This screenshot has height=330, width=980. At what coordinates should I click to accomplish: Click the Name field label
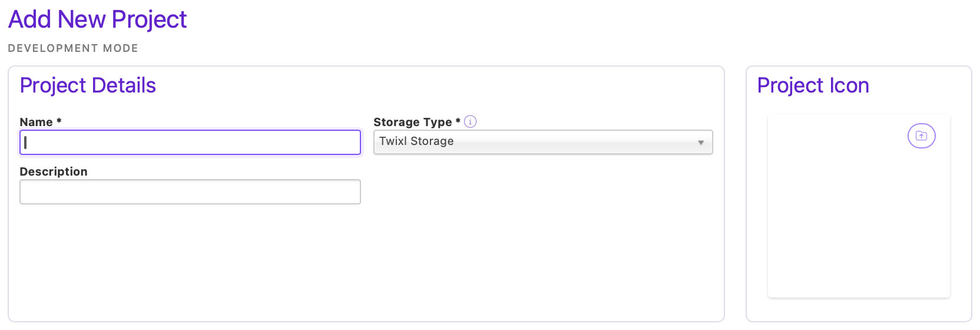(36, 122)
